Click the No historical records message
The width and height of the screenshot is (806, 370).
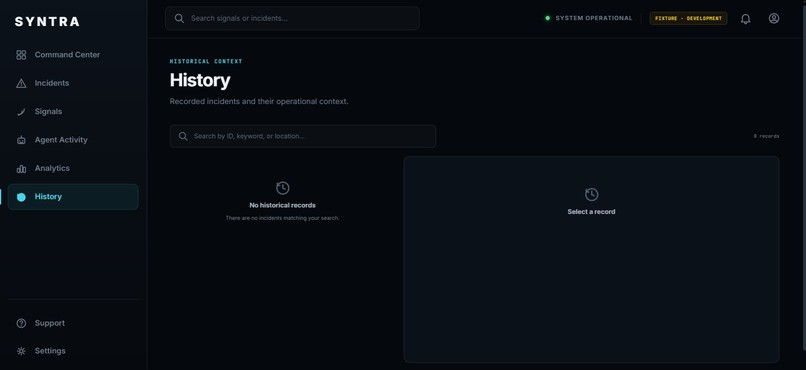coord(283,205)
